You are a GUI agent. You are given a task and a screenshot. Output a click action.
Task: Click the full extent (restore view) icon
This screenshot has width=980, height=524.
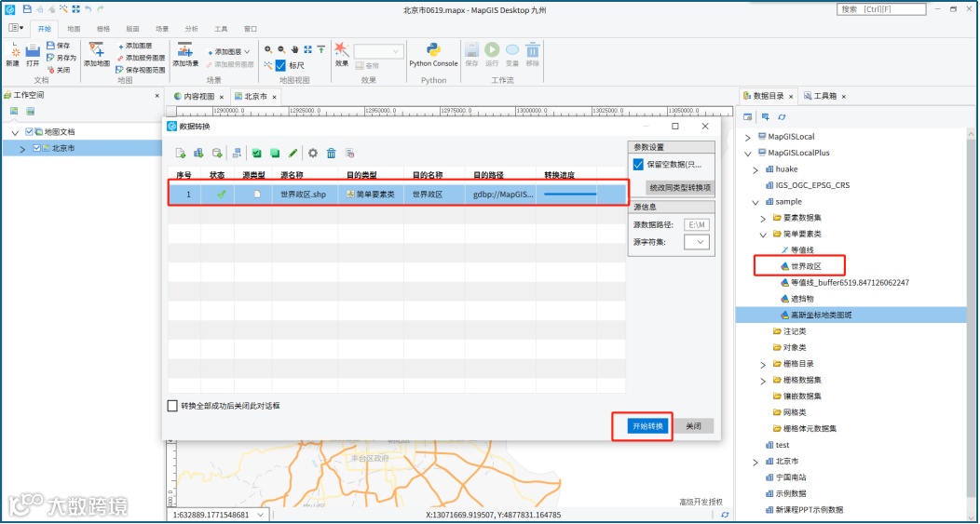(x=307, y=49)
